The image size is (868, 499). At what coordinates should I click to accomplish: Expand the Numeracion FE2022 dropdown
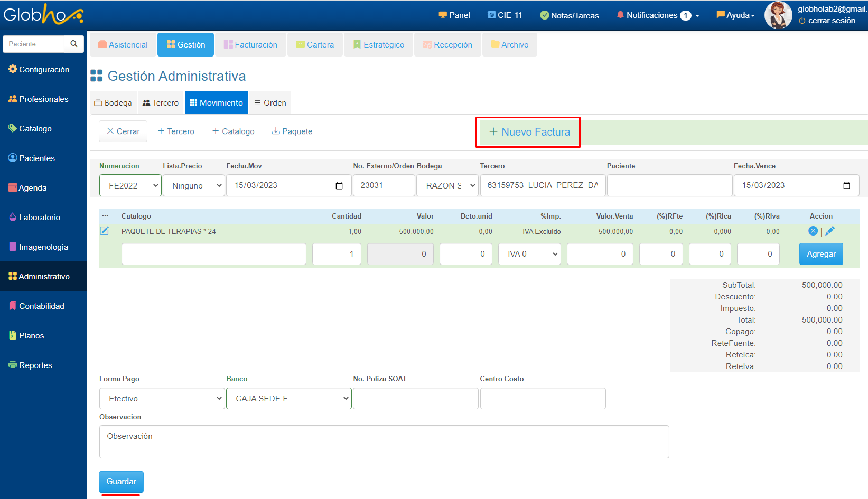point(130,186)
